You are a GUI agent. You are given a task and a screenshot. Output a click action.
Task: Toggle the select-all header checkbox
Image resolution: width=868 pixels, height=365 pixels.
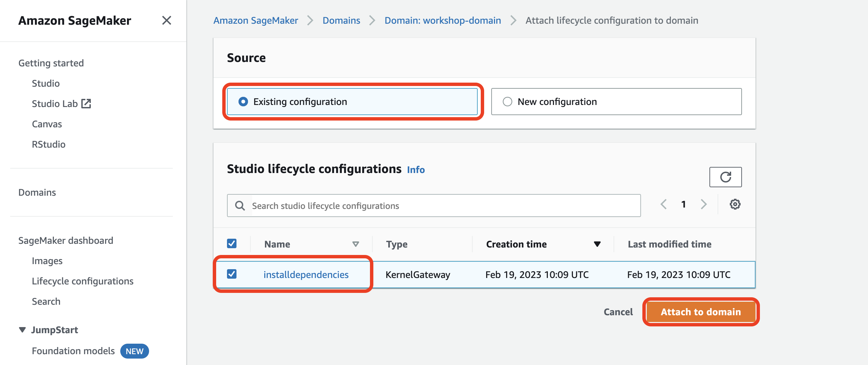click(x=232, y=243)
